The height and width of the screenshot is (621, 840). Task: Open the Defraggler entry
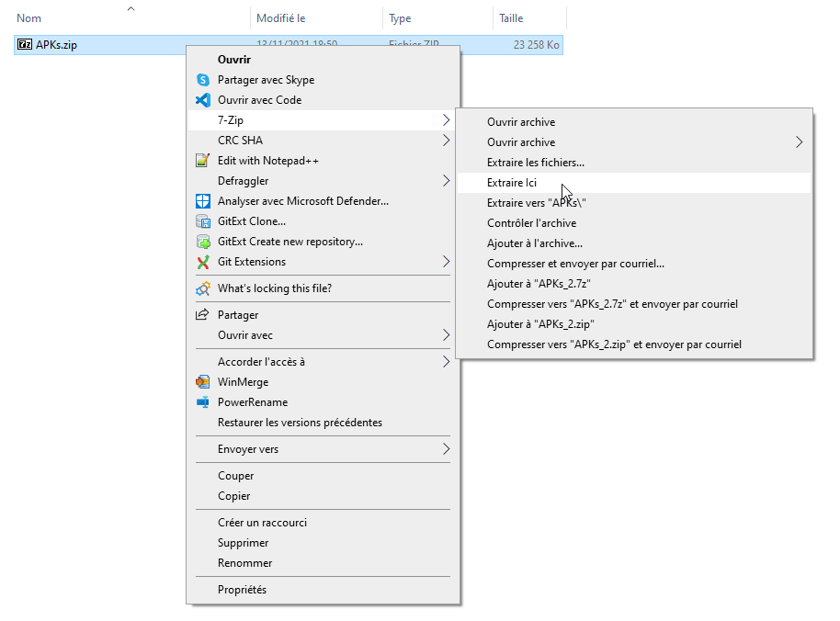coord(323,181)
